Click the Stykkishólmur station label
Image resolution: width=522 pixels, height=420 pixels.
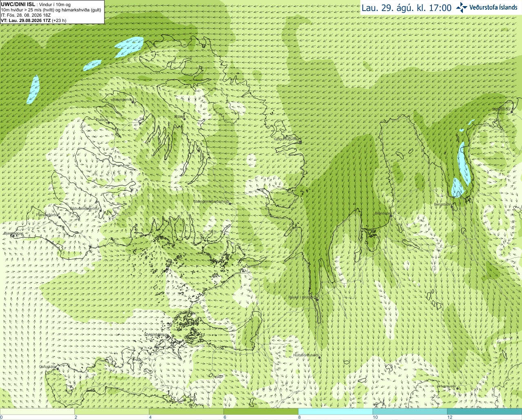[156, 334]
